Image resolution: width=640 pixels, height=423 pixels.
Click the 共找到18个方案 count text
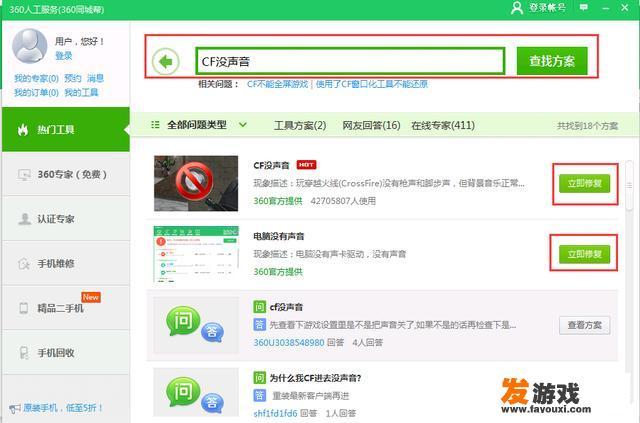(x=587, y=126)
